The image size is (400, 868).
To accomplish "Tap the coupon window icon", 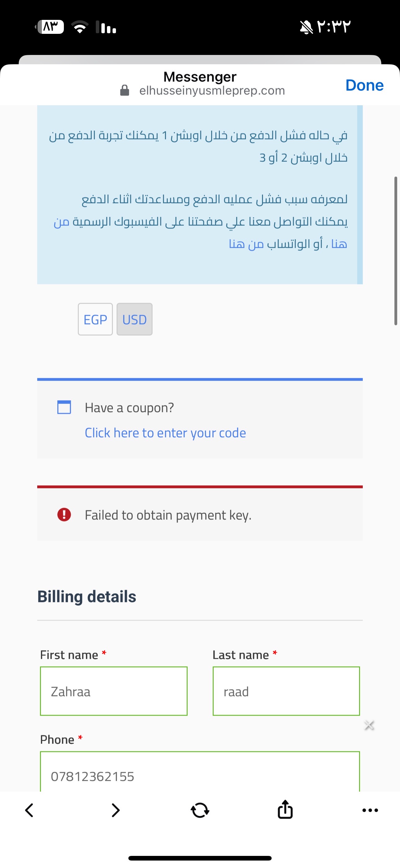I will (64, 407).
